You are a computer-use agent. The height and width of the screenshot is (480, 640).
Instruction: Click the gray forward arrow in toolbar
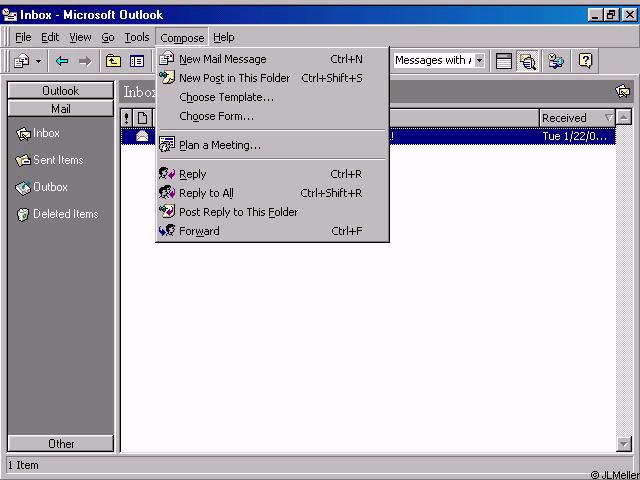[x=85, y=61]
